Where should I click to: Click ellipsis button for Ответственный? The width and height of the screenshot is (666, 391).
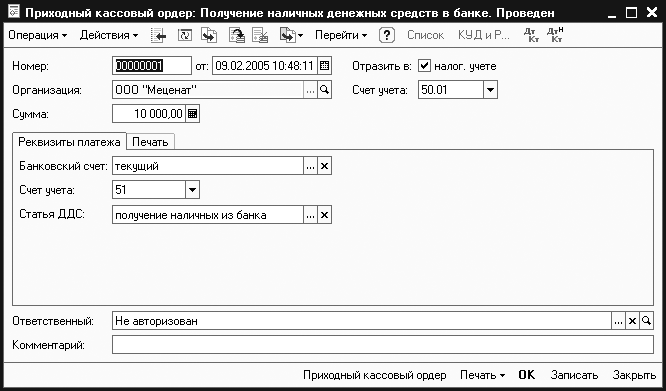[618, 321]
